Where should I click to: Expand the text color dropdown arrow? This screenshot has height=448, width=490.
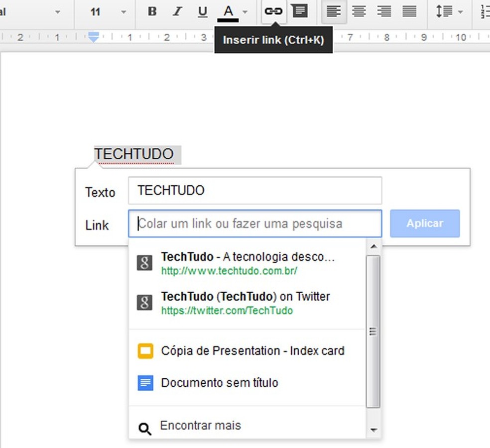245,11
